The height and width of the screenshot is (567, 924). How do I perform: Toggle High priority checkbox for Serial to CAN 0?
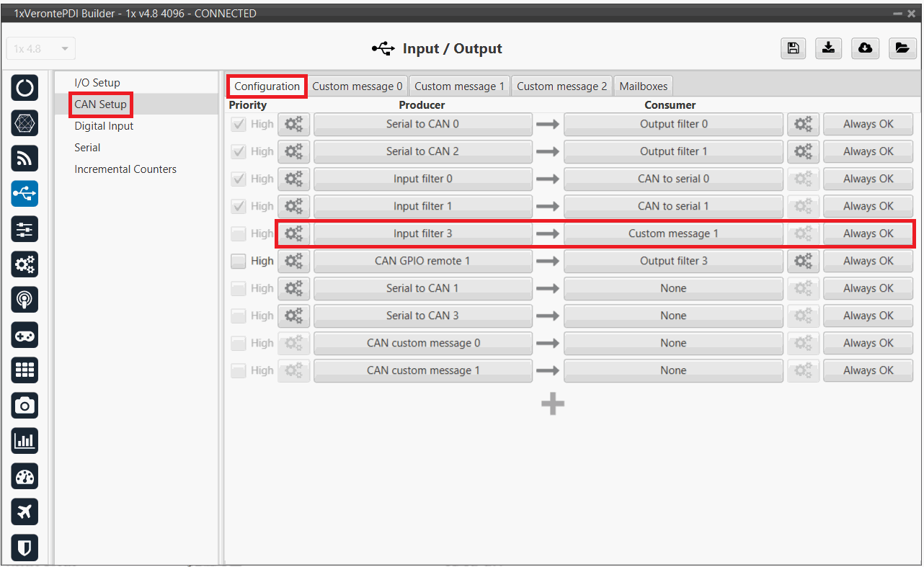239,124
